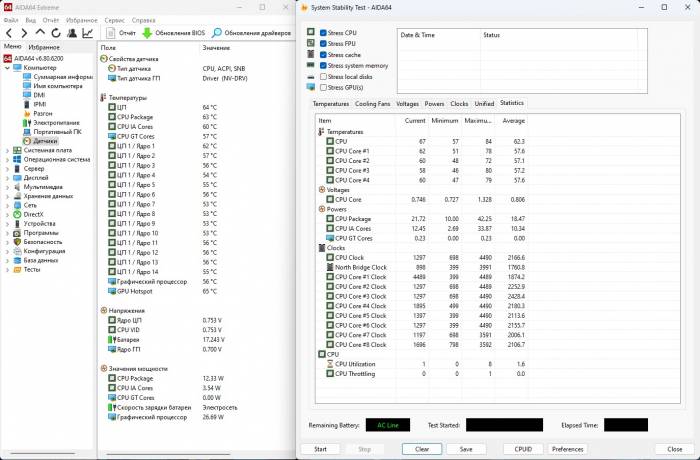Click the Обновления BIOS toolbar button
The image size is (700, 460).
[x=174, y=33]
